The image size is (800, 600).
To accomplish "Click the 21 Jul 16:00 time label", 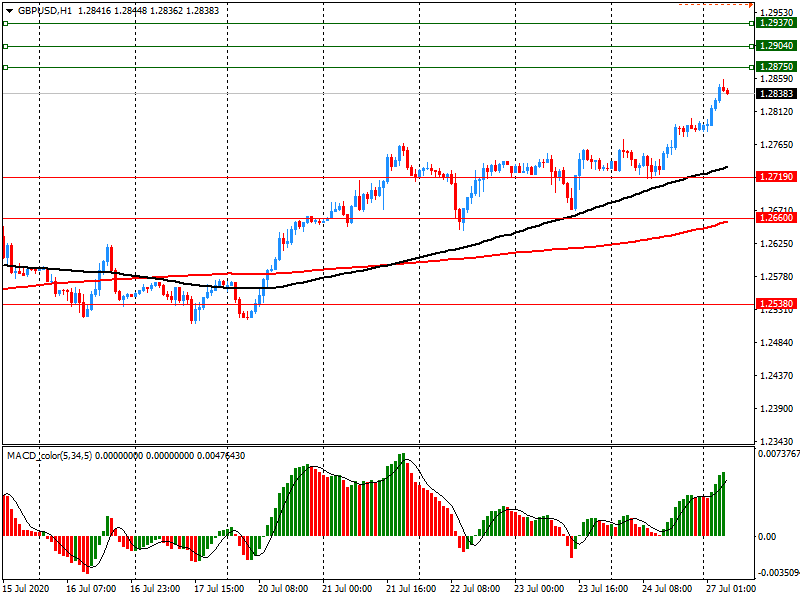I will tap(411, 589).
